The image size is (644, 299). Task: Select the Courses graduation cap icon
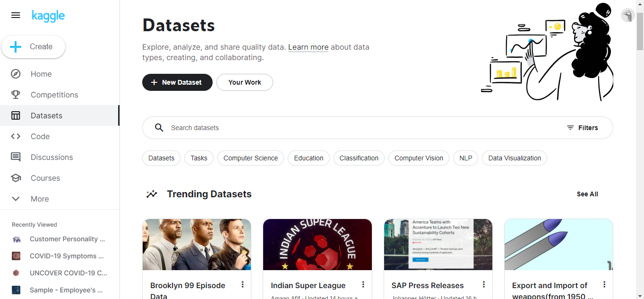[16, 178]
